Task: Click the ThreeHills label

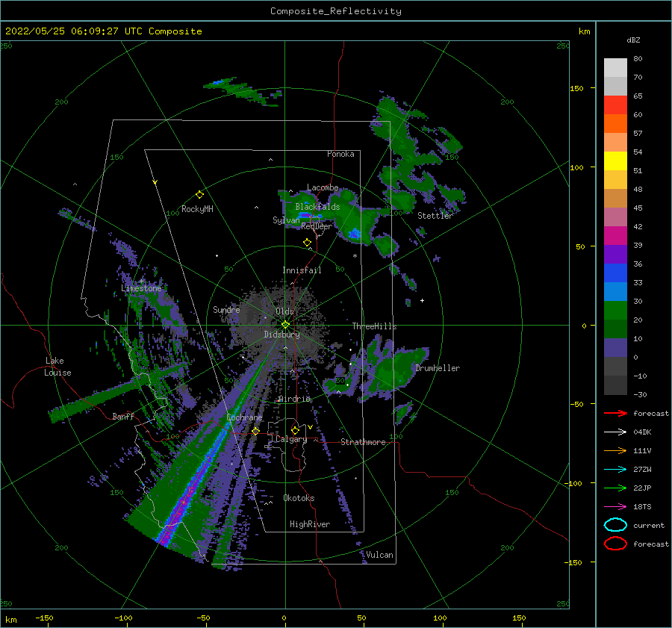Action: pyautogui.click(x=374, y=326)
